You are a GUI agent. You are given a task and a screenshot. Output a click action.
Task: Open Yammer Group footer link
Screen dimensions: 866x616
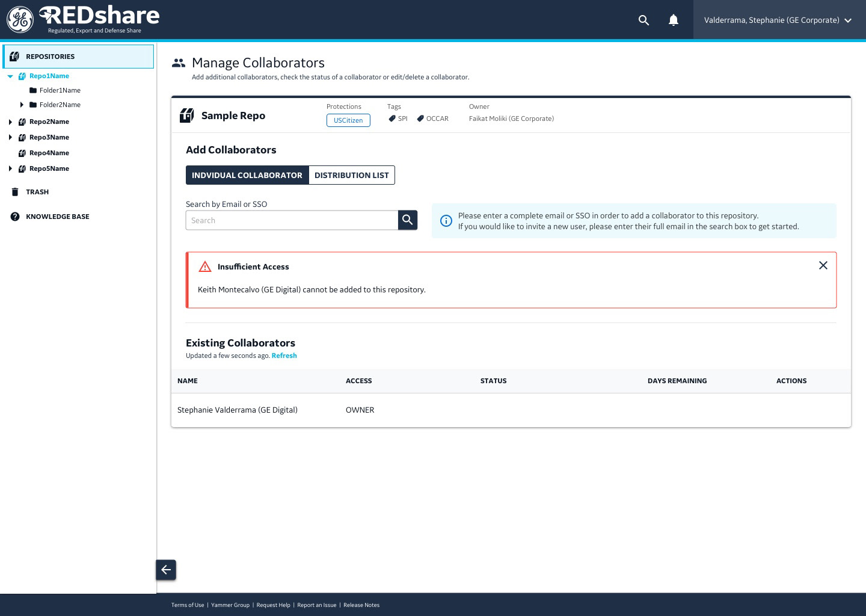pyautogui.click(x=230, y=605)
